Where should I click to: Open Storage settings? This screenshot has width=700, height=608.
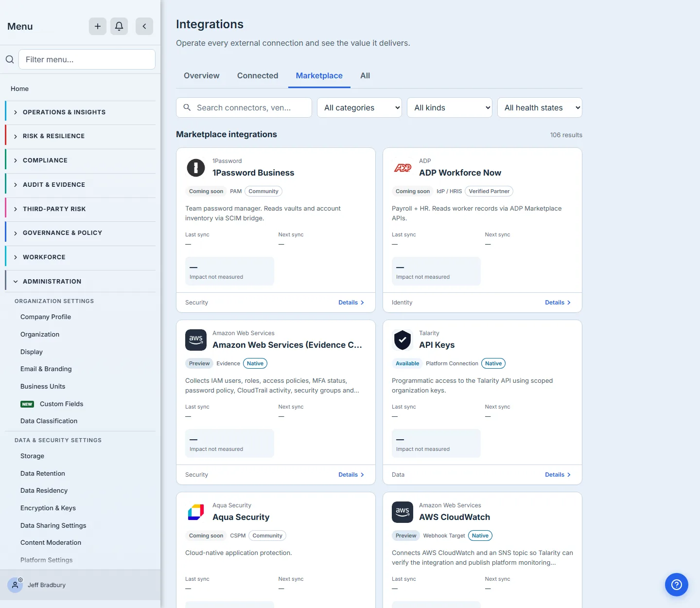coord(32,456)
